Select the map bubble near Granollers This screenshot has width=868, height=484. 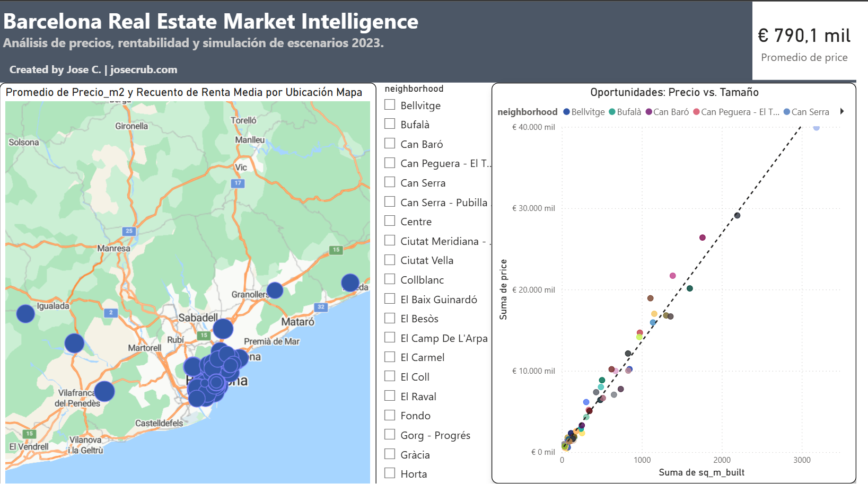(x=275, y=291)
